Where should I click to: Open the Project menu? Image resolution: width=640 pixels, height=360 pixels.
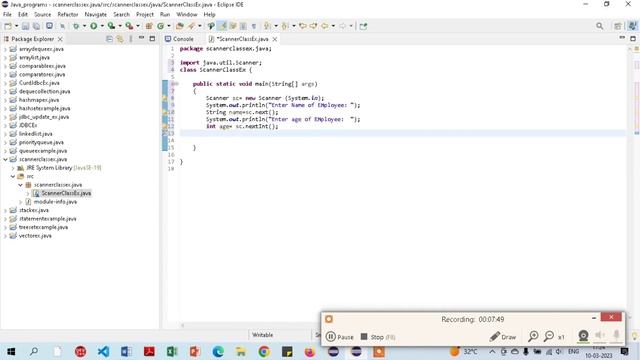tap(145, 14)
